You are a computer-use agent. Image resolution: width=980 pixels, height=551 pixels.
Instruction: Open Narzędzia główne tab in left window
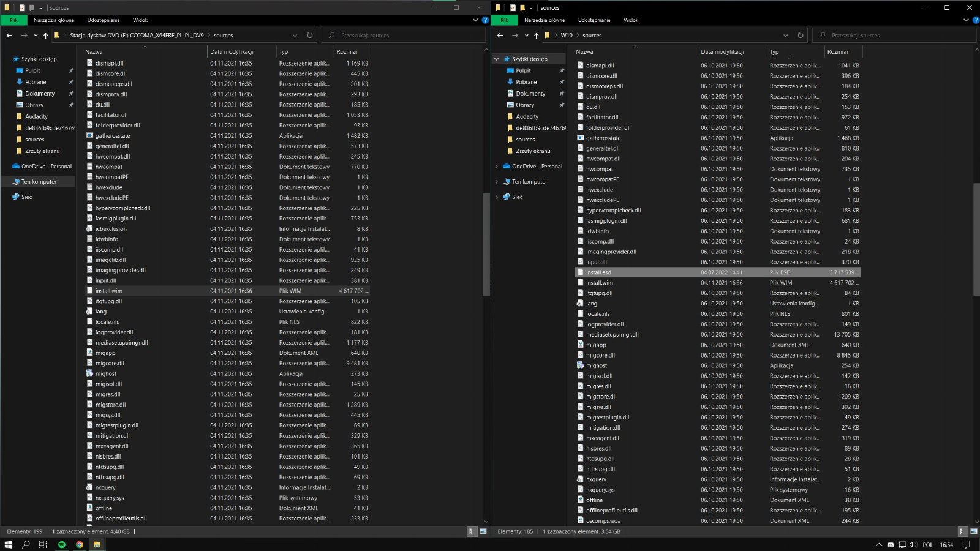[54, 20]
